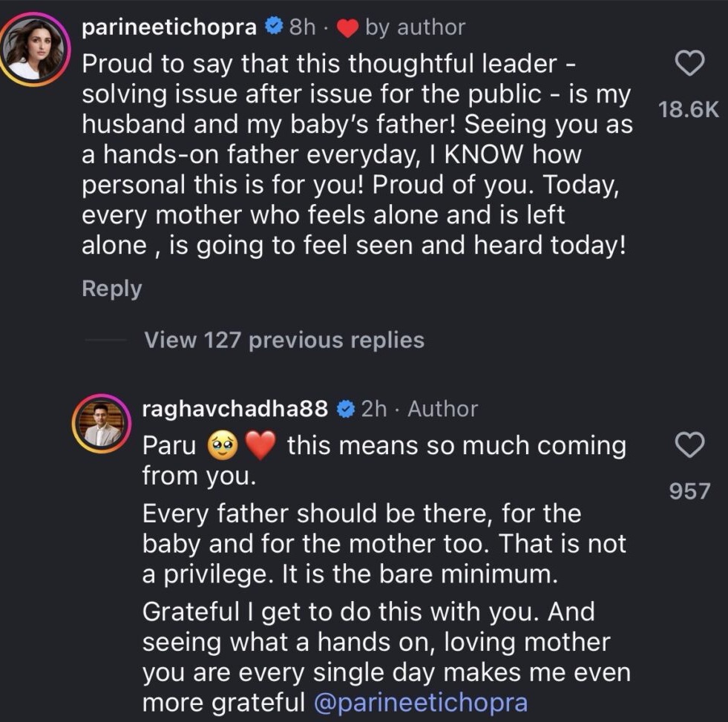Expand View 127 previous replies

[284, 340]
